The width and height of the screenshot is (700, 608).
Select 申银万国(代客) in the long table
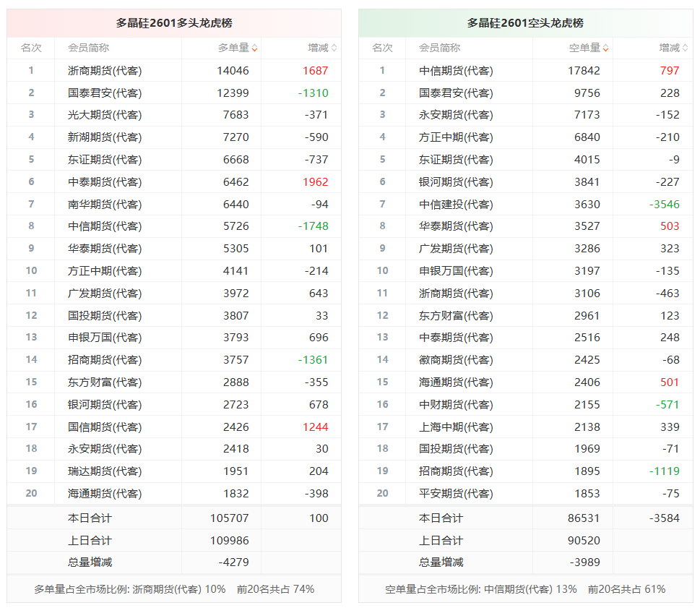(105, 338)
